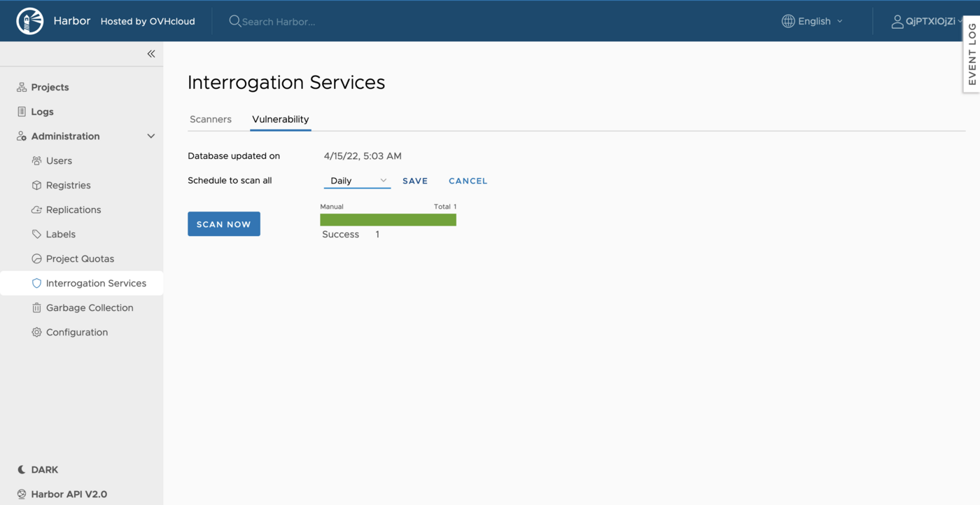This screenshot has width=980, height=505.
Task: Click the Harbor logo in the header
Action: click(29, 20)
